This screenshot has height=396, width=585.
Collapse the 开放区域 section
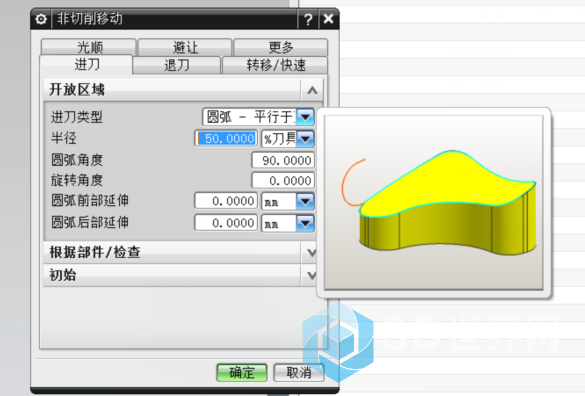[x=312, y=90]
